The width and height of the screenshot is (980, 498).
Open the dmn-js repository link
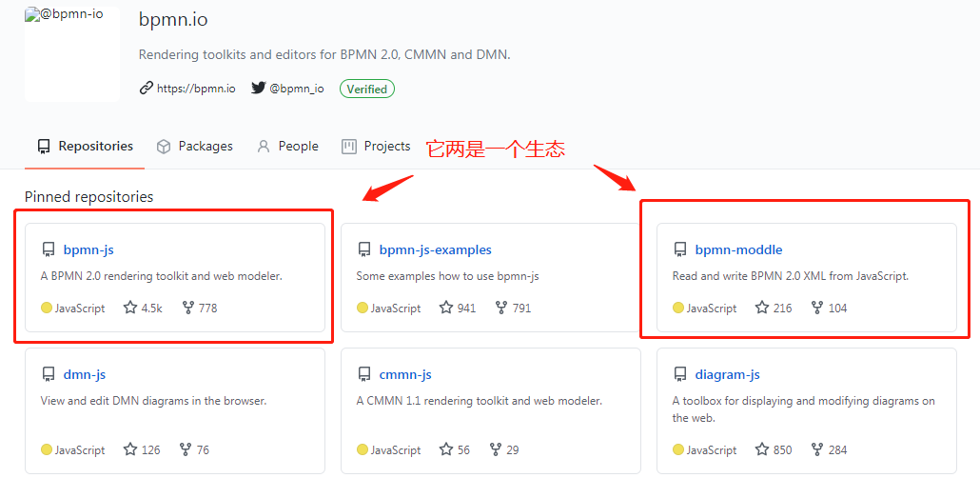(85, 374)
